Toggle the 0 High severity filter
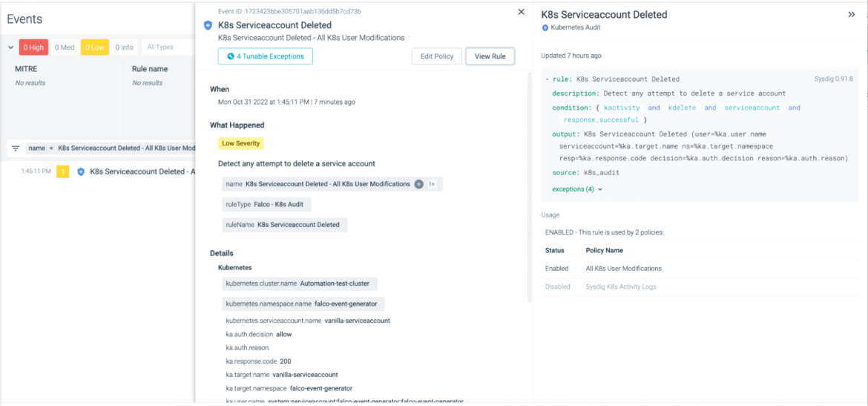The height and width of the screenshot is (406, 868). 34,47
